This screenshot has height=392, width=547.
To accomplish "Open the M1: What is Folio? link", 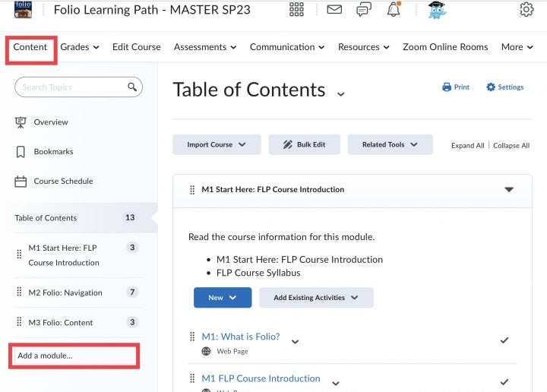I will (241, 337).
